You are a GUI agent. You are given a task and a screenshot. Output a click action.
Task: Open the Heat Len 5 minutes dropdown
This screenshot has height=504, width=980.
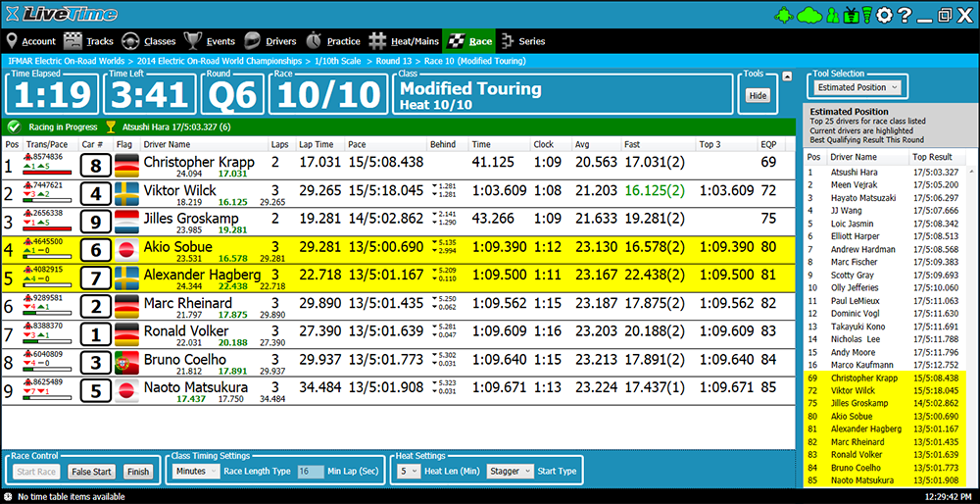pyautogui.click(x=410, y=471)
